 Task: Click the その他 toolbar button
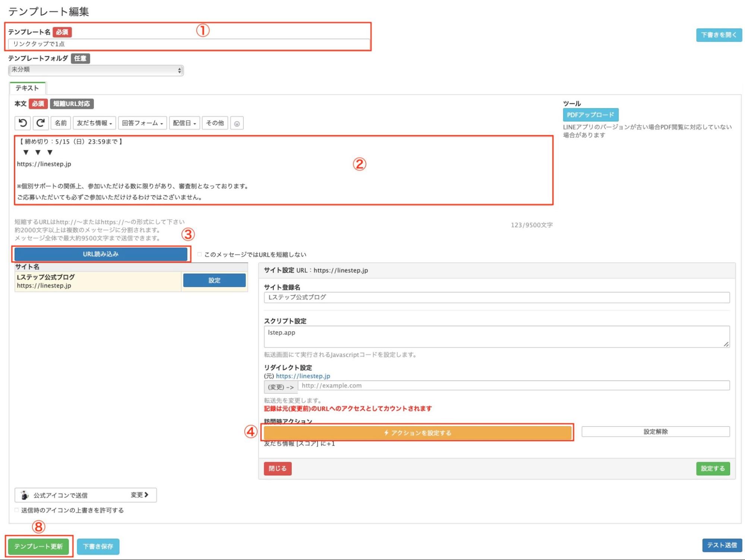215,123
